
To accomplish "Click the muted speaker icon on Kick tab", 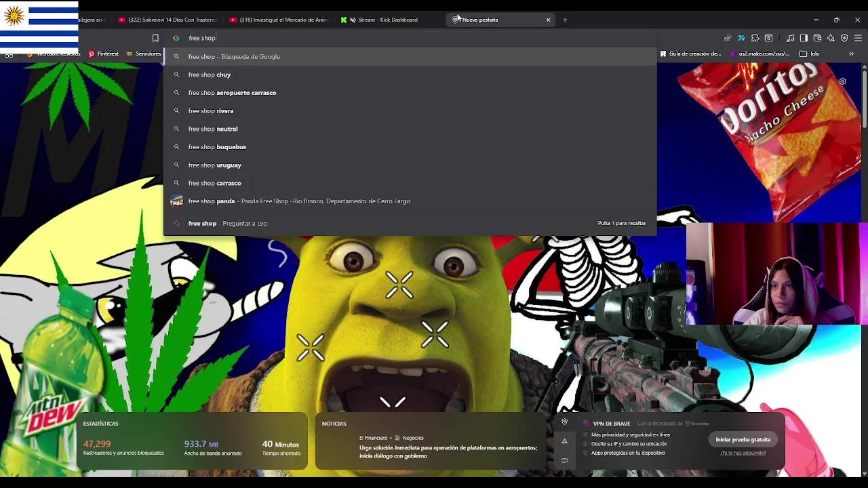I will tap(353, 20).
